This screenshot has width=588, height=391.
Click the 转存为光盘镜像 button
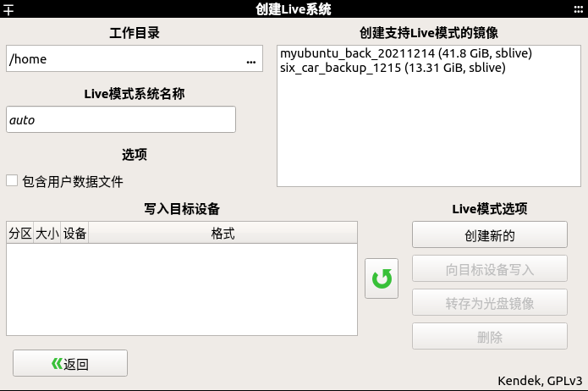pyautogui.click(x=489, y=302)
